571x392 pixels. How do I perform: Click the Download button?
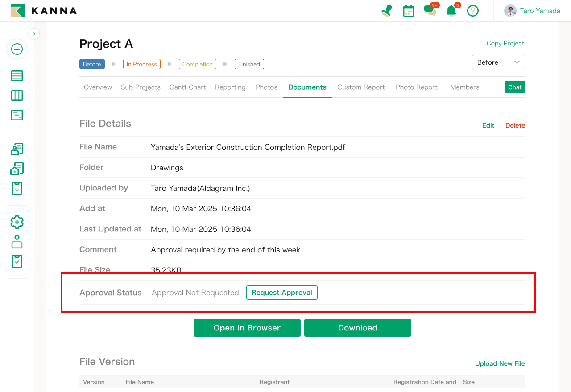357,328
